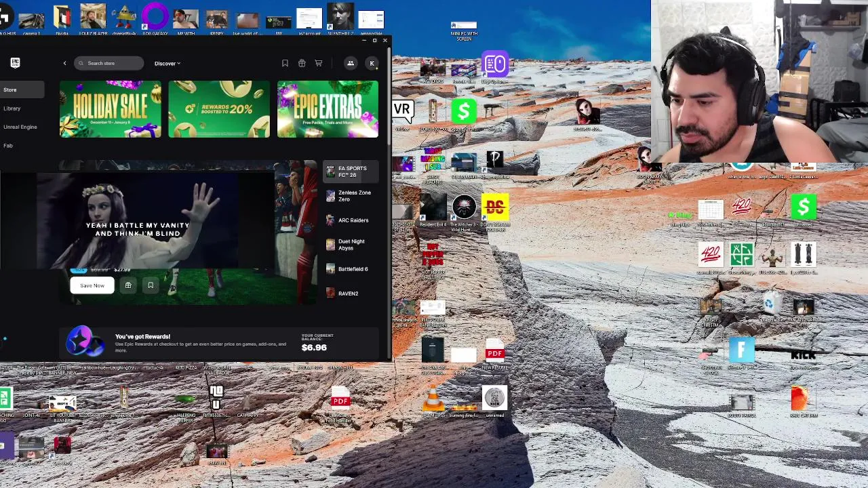The width and height of the screenshot is (868, 488).
Task: Click the wishlist bookmark beside Save Now
Action: [x=151, y=285]
